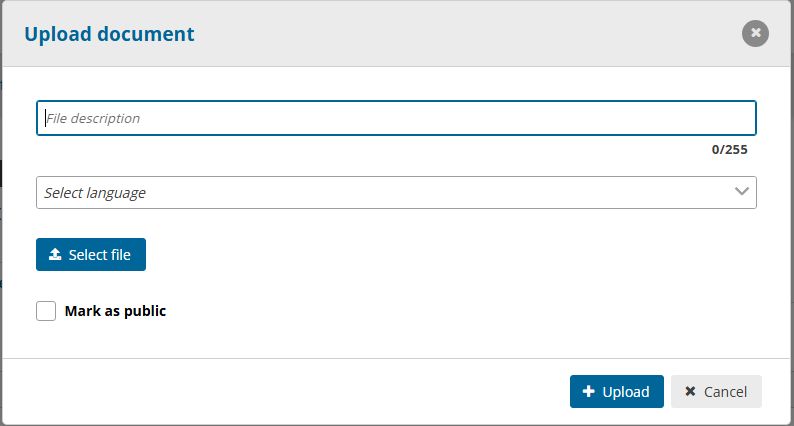Click the 'Upload document' dialog title
This screenshot has width=794, height=426.
[109, 34]
